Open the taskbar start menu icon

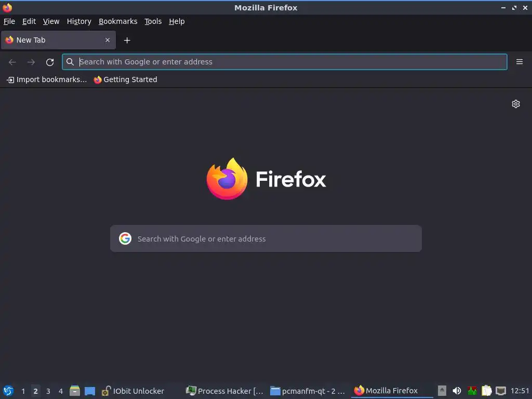(x=8, y=391)
